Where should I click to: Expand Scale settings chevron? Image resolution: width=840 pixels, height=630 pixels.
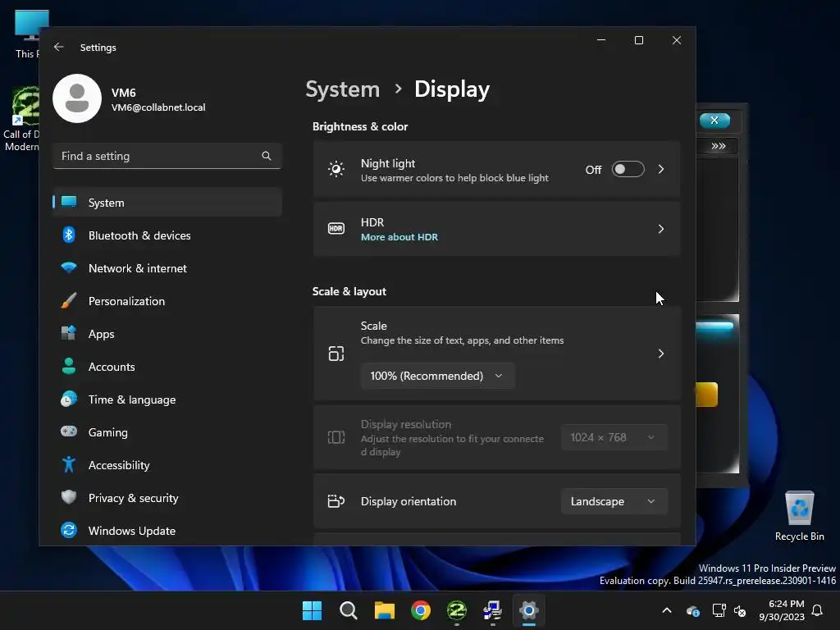pos(661,354)
